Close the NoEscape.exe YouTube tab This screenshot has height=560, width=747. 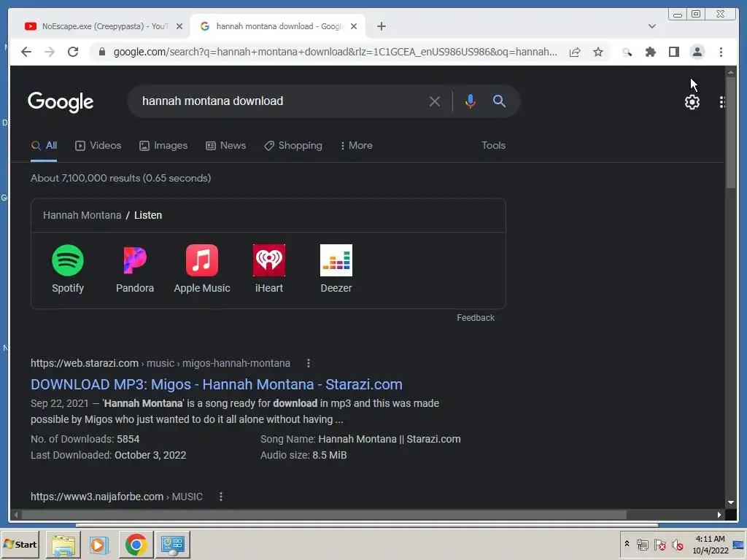coord(179,26)
